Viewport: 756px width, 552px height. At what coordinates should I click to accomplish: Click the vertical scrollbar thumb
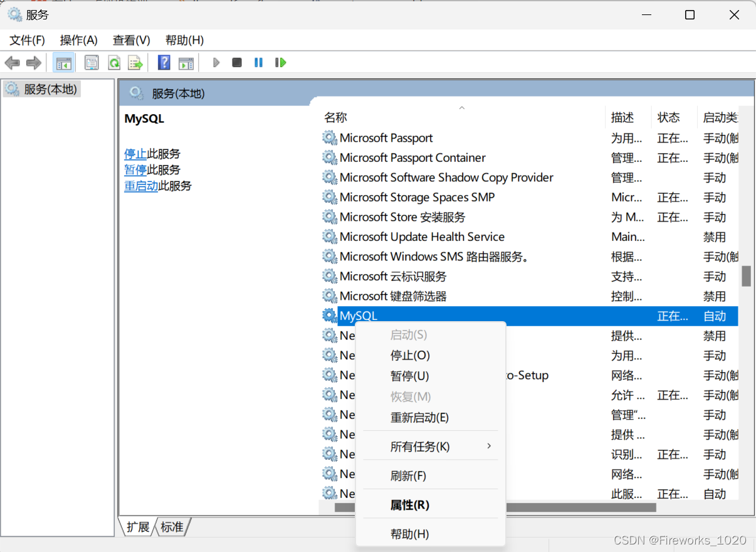tap(747, 276)
